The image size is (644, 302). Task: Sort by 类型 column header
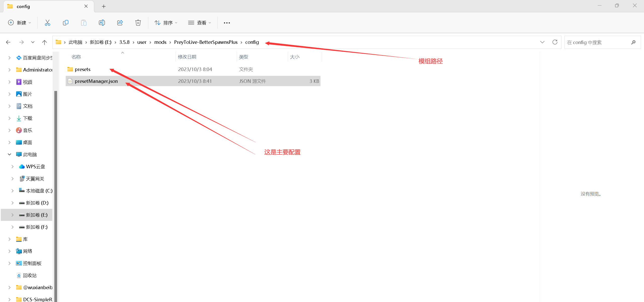pyautogui.click(x=244, y=57)
